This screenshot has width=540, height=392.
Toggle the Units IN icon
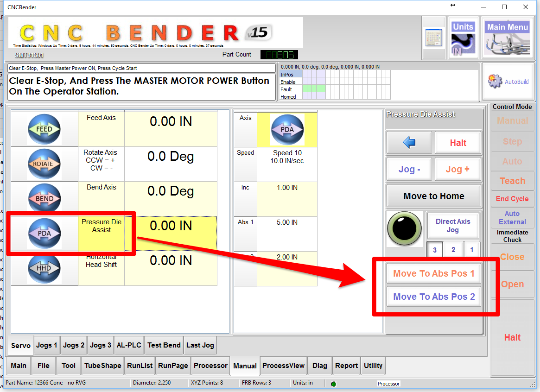pyautogui.click(x=463, y=38)
